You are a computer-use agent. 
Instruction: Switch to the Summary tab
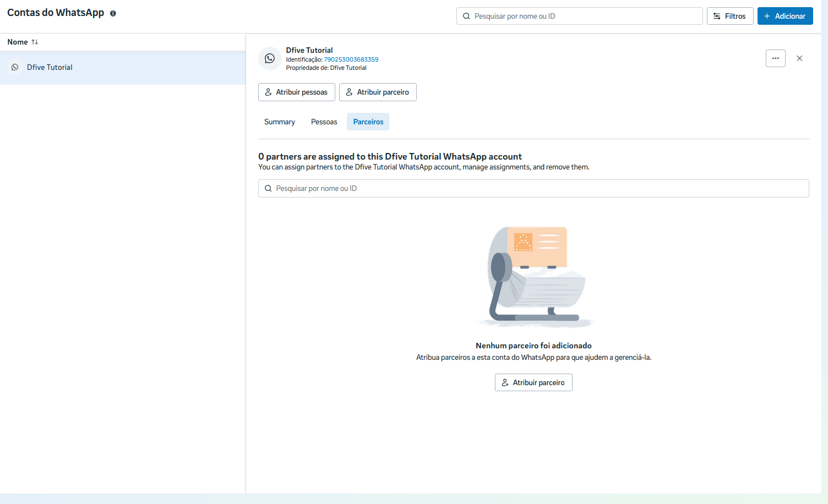(x=279, y=122)
